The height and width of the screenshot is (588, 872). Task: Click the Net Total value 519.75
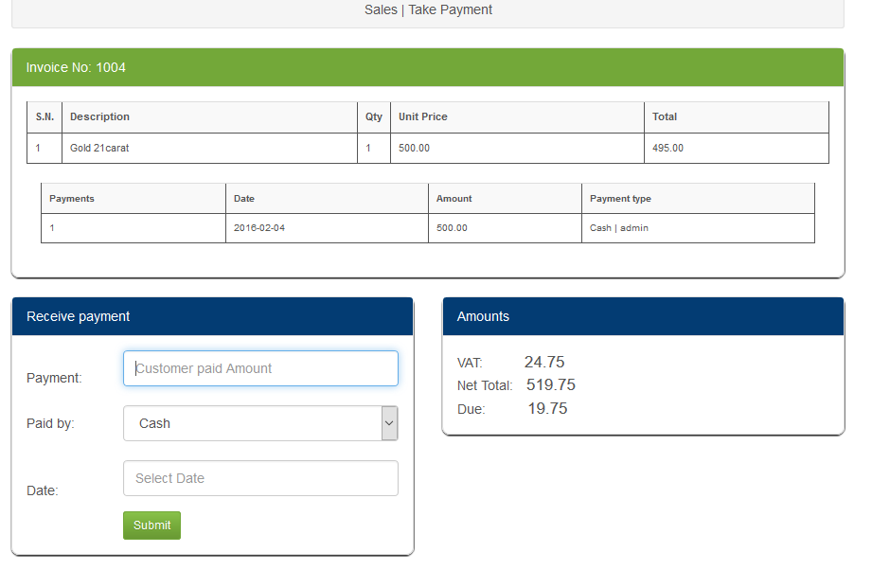click(x=550, y=385)
